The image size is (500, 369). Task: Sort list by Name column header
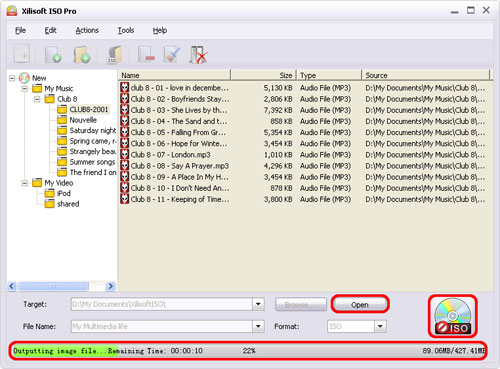pos(174,75)
